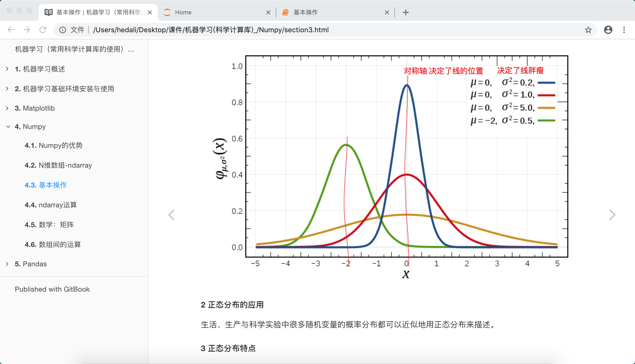
Task: Reload the page with refresh icon
Action: pos(43,30)
